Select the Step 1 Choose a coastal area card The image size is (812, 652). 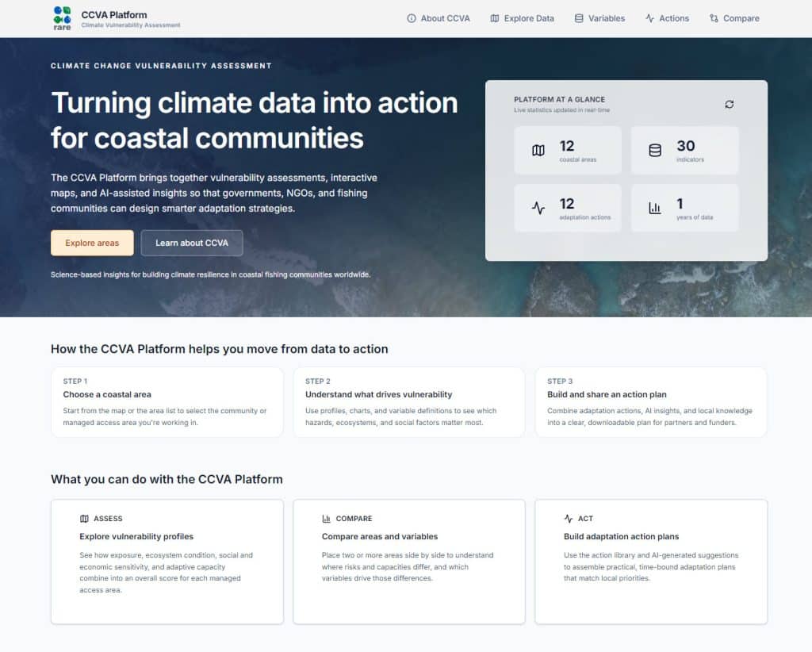167,402
